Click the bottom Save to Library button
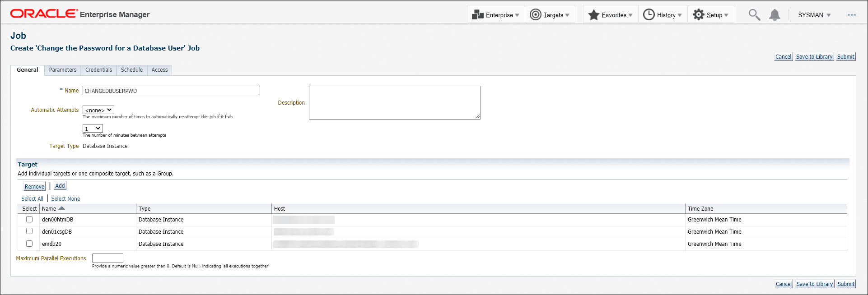 (814, 284)
